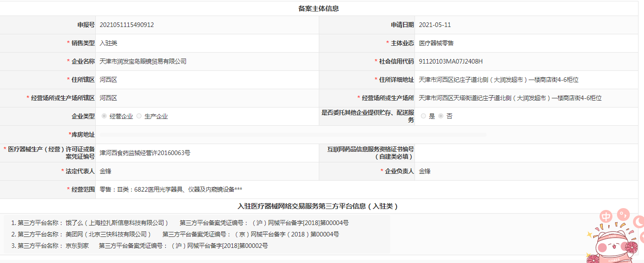This screenshot has width=644, height=263.
Task: Choose 否 for entrusted storage and delivery
Action: (441, 116)
